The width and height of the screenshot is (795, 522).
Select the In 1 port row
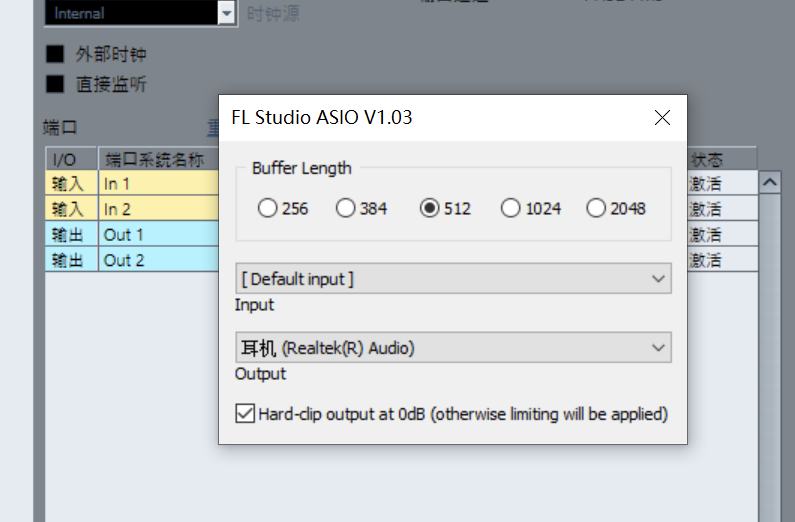150,184
